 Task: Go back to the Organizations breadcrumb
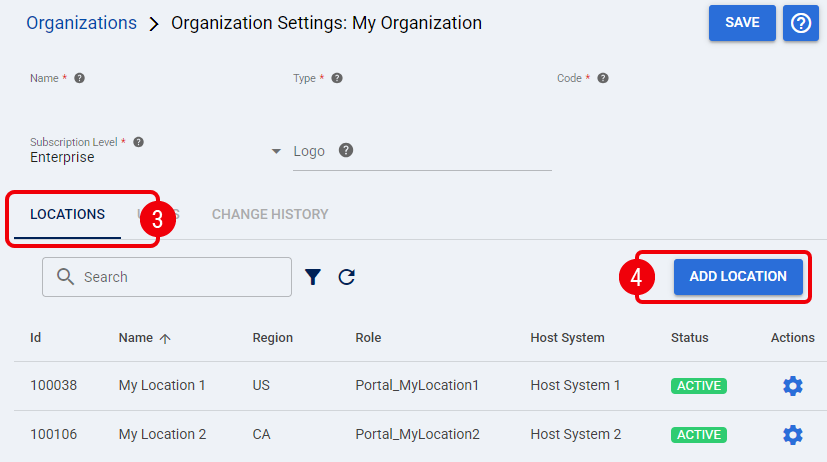81,23
